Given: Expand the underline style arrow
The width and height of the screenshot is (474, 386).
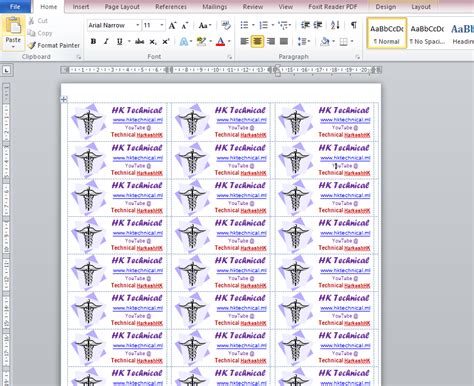Looking at the screenshot, I should [x=129, y=42].
